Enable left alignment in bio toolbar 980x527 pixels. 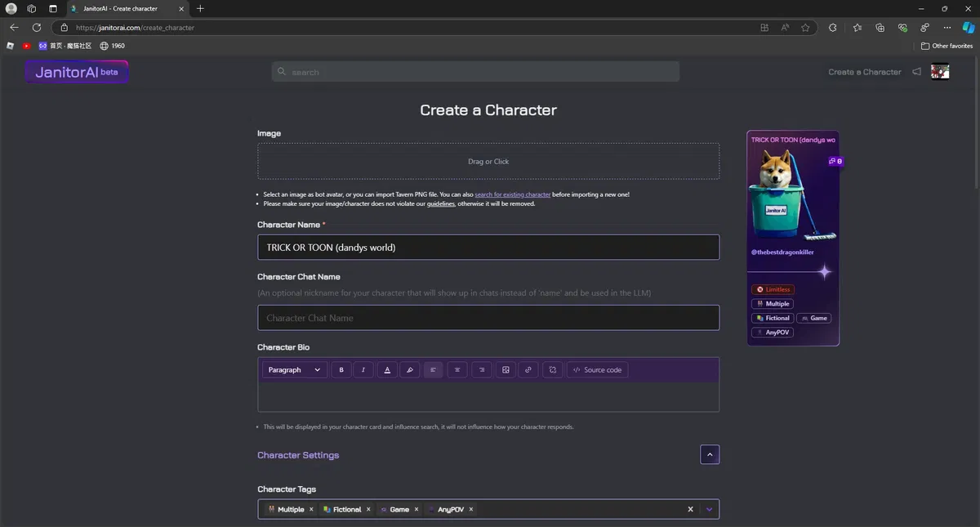(x=433, y=370)
